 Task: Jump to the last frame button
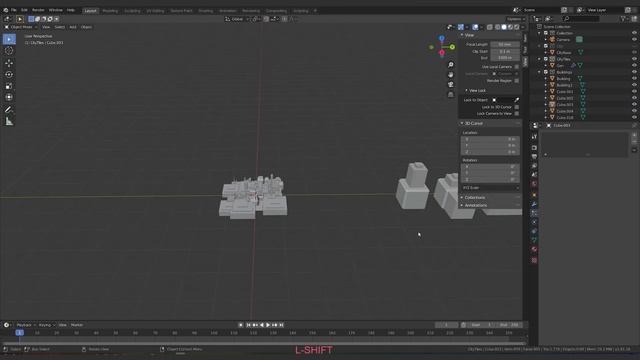point(282,325)
